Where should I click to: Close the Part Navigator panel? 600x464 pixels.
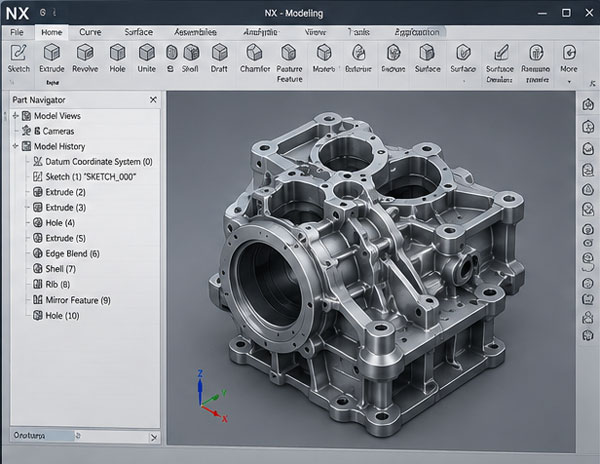click(153, 100)
